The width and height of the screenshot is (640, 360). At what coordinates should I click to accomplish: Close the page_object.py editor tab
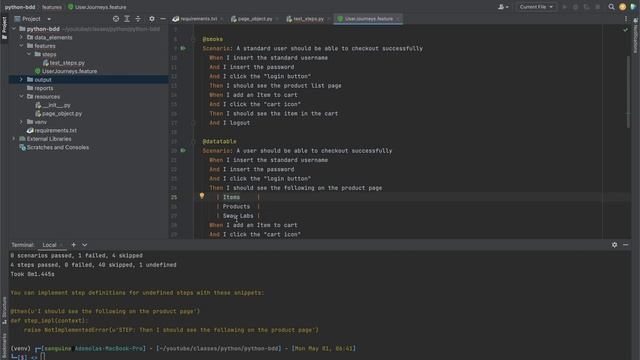tap(277, 19)
